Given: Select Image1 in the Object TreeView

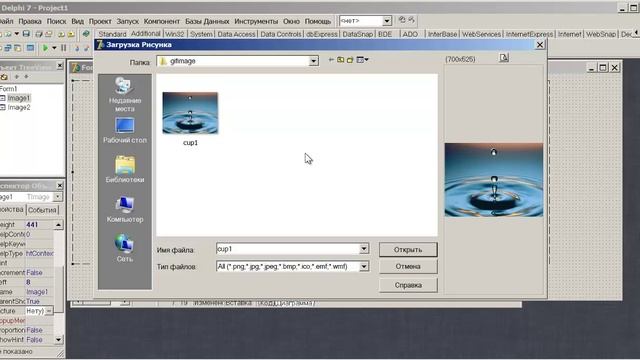Looking at the screenshot, I should pyautogui.click(x=19, y=98).
